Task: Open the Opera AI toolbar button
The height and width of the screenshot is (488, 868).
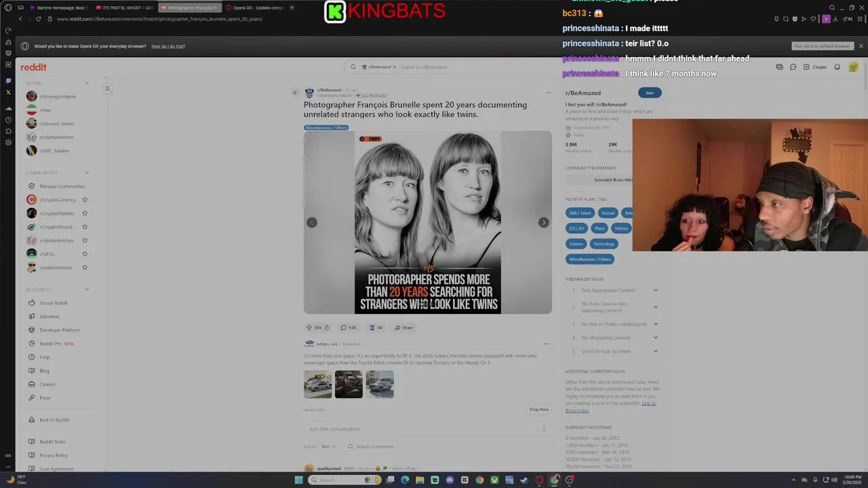Action: (x=848, y=19)
